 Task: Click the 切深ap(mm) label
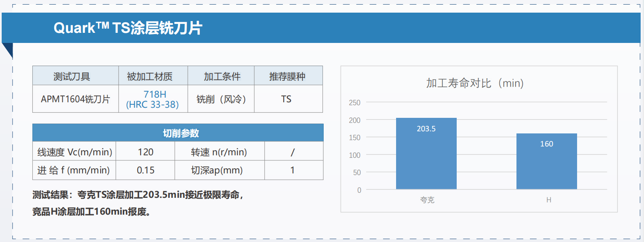[216, 170]
